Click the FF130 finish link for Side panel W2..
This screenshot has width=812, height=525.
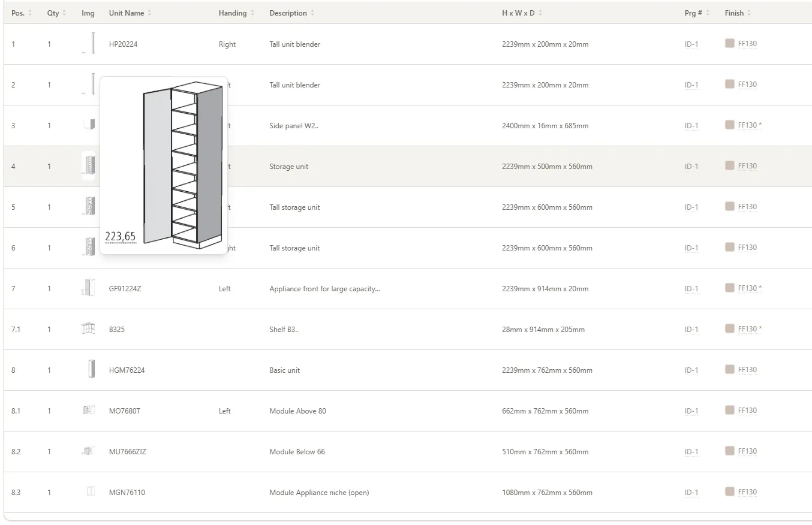point(750,125)
